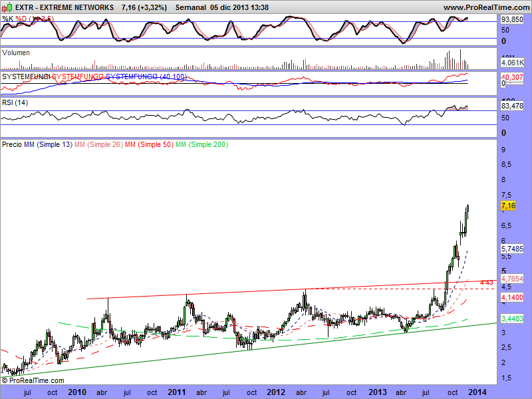532x399 pixels.
Task: Click the MM (Simple 200) legend
Action: pyautogui.click(x=202, y=144)
